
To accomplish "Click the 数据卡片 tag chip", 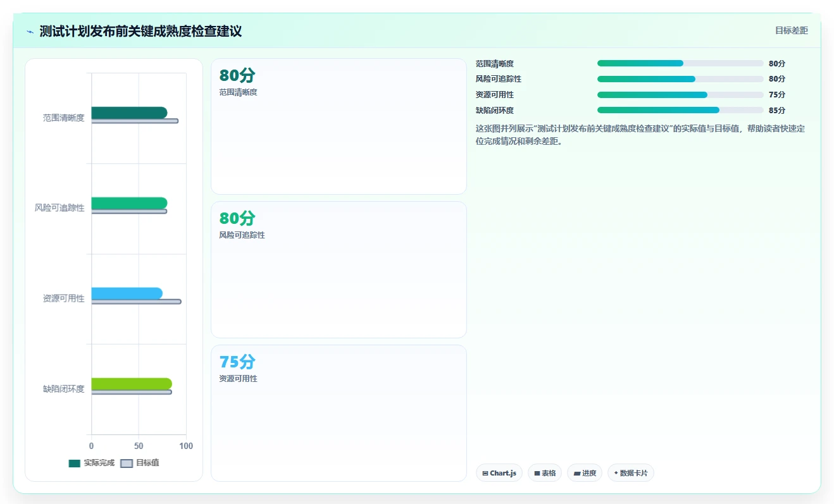I will (x=631, y=473).
